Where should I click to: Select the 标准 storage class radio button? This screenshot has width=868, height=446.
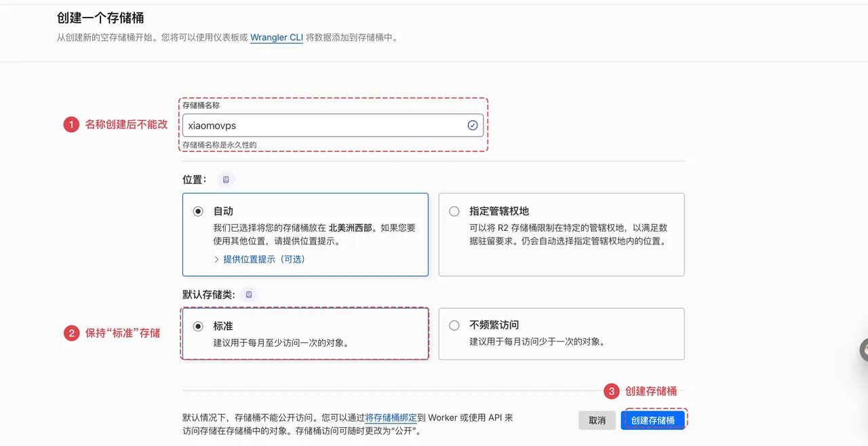click(198, 326)
